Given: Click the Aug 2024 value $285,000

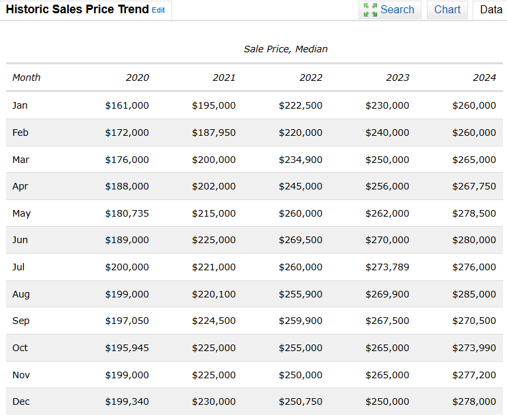Looking at the screenshot, I should point(474,294).
